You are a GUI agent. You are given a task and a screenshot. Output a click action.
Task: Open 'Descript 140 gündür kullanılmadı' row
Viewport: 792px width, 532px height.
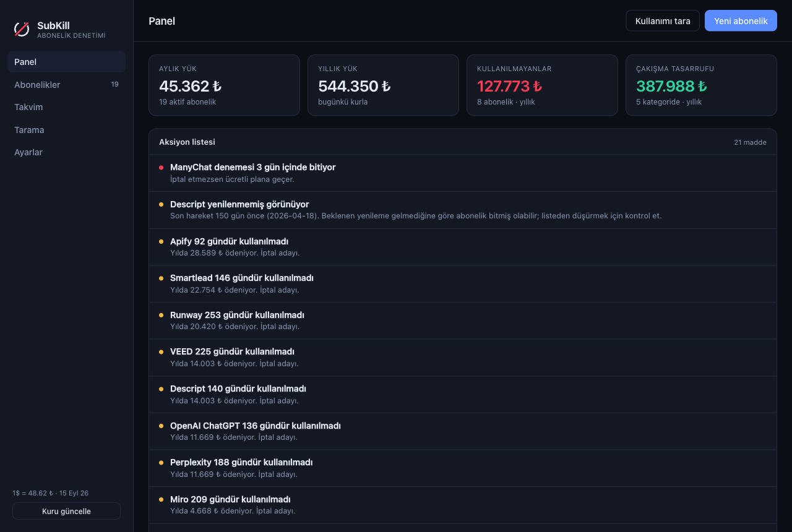[x=463, y=395]
